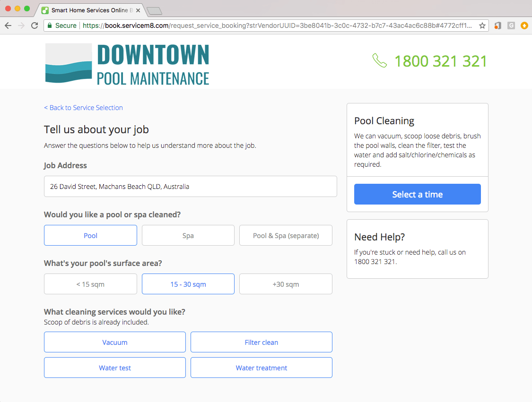Click the browser forward arrow

tap(21, 26)
